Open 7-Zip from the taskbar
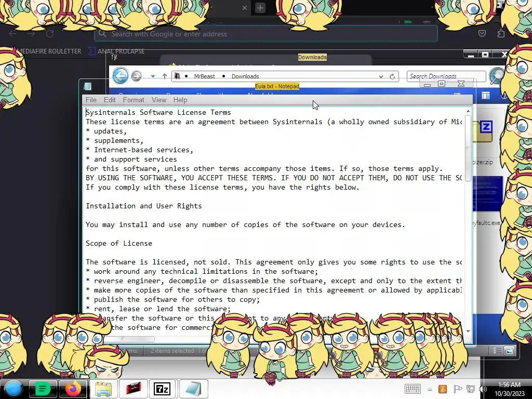The image size is (532, 399). click(x=162, y=389)
